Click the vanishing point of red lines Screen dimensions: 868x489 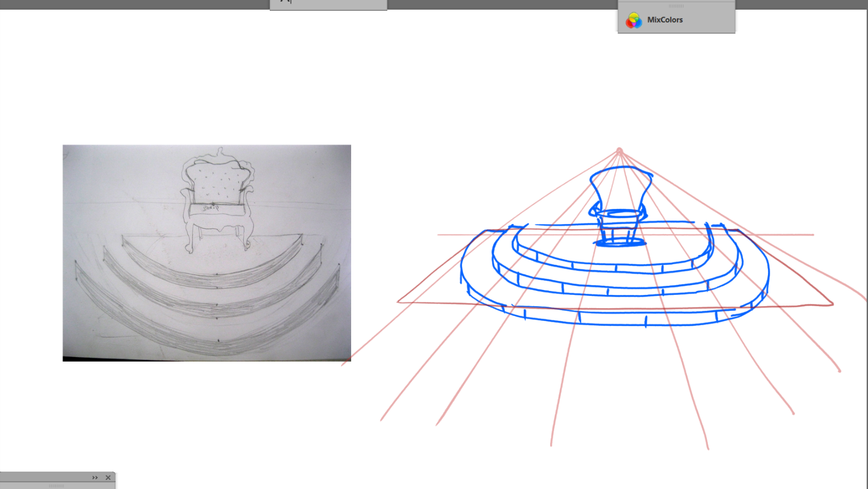pos(620,151)
